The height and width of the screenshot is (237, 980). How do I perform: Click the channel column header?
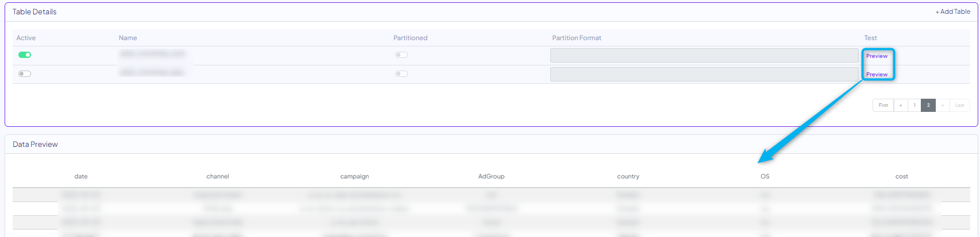[218, 177]
